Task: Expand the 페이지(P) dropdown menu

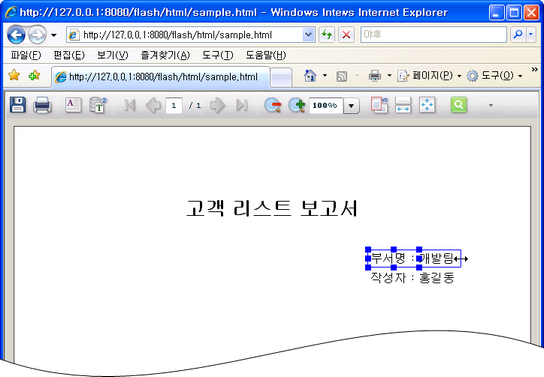Action: [x=459, y=76]
